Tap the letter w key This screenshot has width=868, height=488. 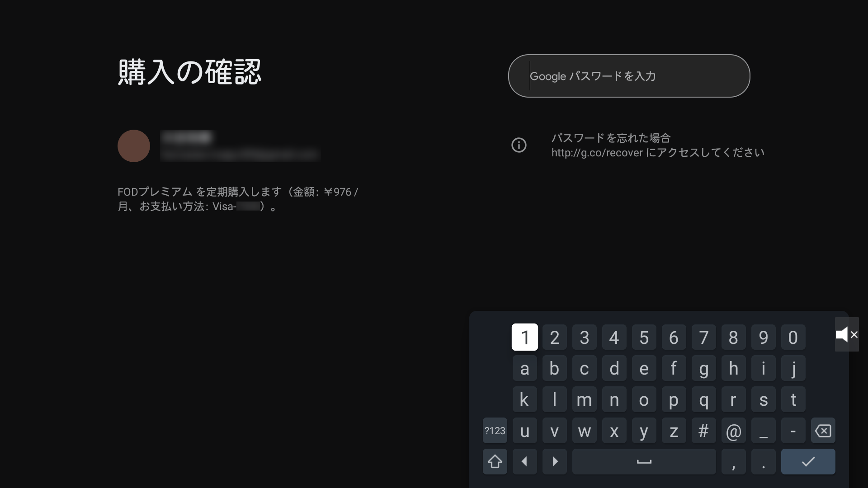tap(584, 431)
